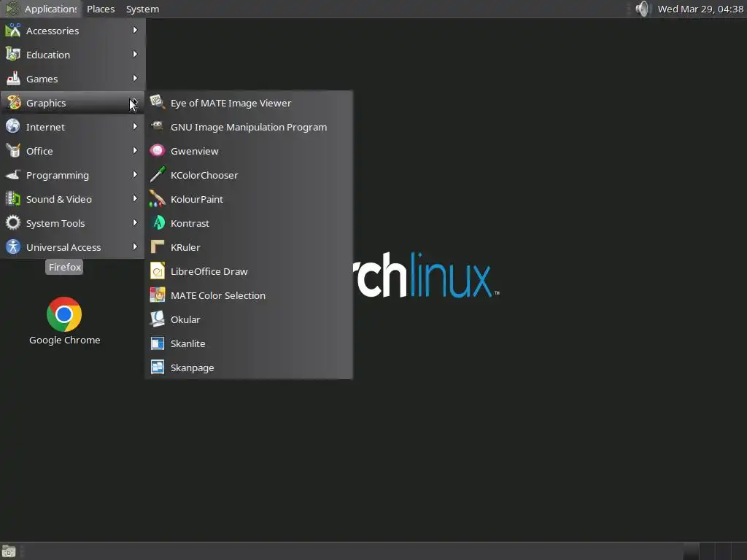The width and height of the screenshot is (747, 560).
Task: Select Sound & Video category label
Action: 58,199
